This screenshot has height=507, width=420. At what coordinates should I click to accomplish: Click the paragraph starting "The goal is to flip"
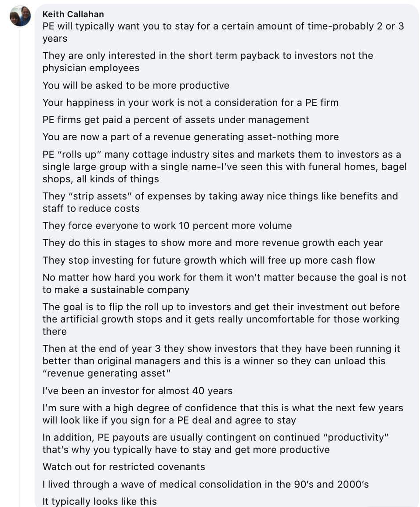click(x=221, y=319)
